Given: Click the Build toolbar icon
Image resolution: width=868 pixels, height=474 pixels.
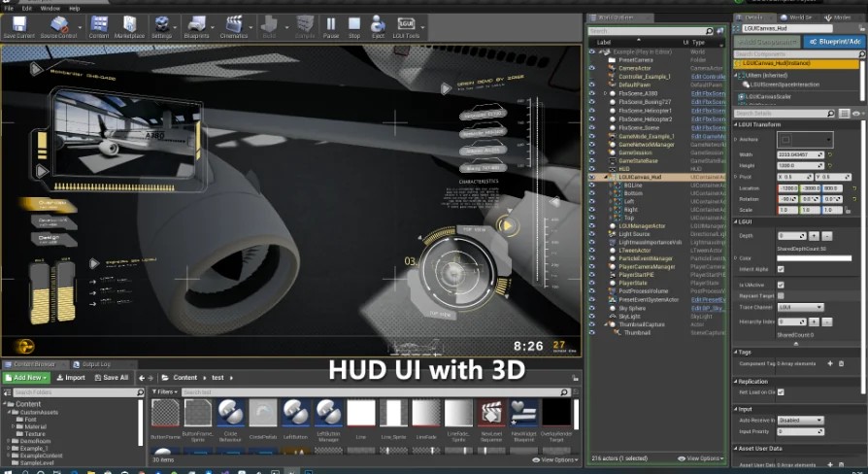Looking at the screenshot, I should coord(269,26).
